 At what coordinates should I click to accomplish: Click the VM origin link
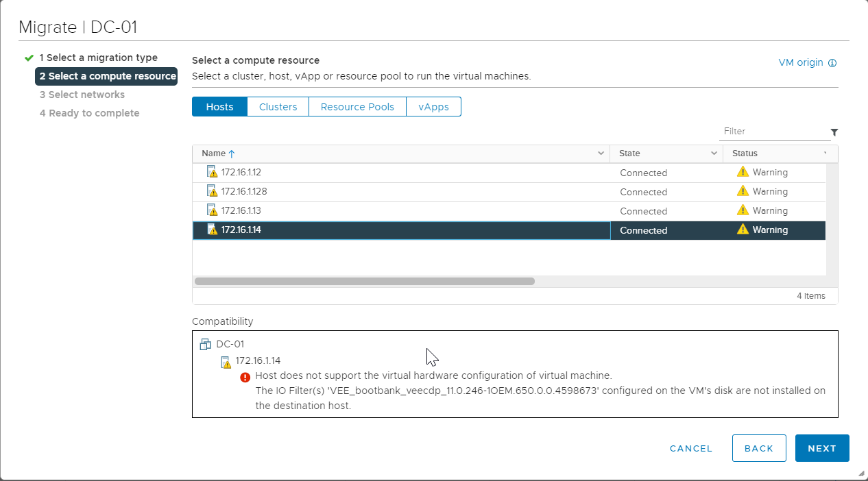coord(800,62)
